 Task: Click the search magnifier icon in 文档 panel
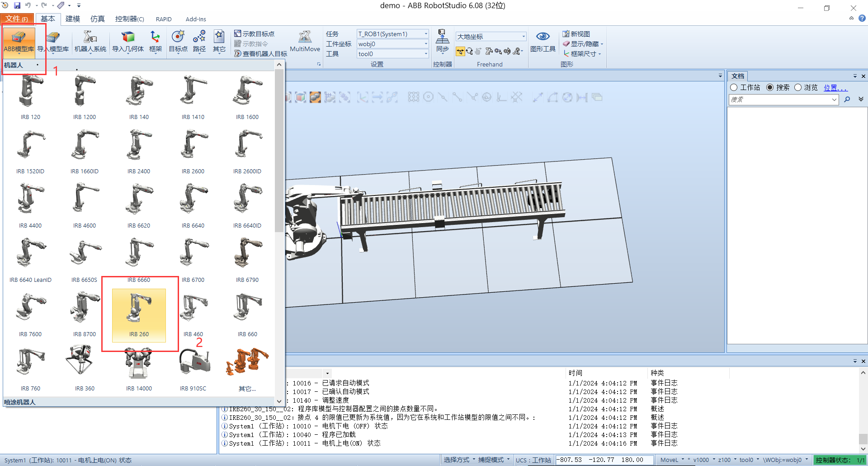[847, 100]
